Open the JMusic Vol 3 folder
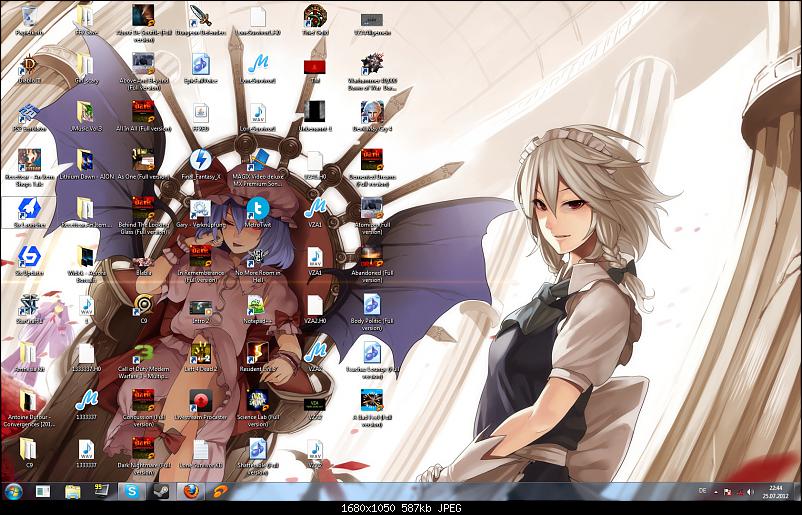The width and height of the screenshot is (802, 515). (x=86, y=112)
